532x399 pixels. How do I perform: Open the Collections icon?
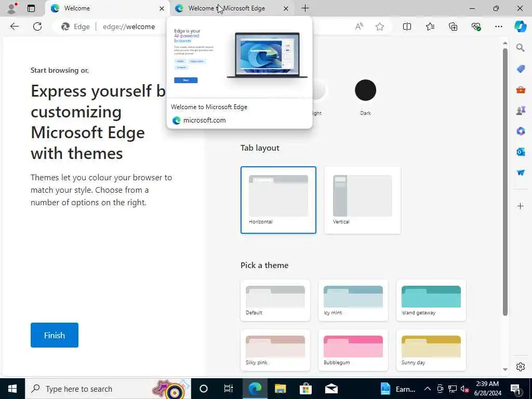(x=453, y=26)
